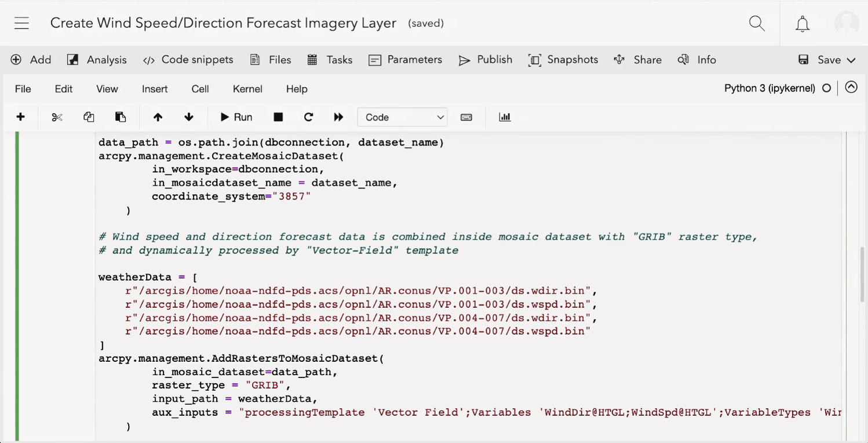Open the hamburger navigation menu

pos(22,23)
